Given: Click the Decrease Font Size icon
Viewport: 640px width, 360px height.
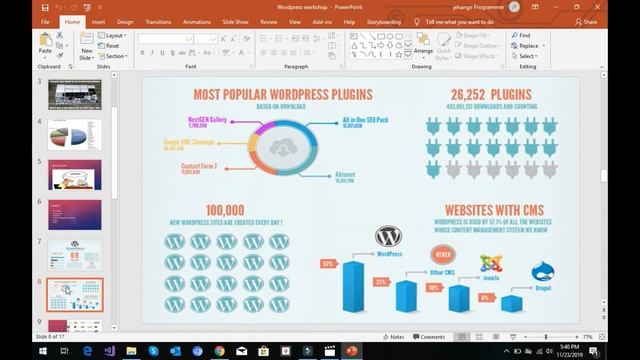Looking at the screenshot, I should [x=233, y=39].
